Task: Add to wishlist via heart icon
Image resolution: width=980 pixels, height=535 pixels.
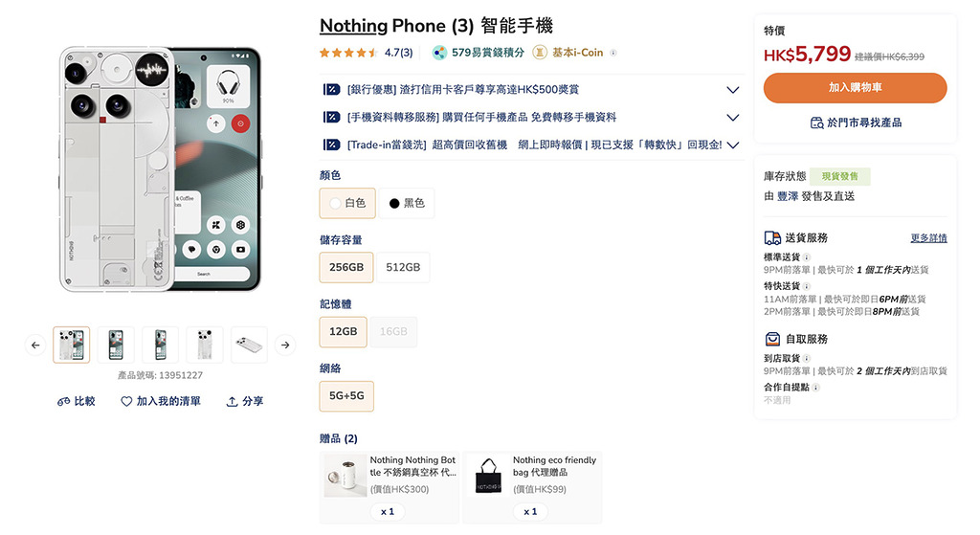Action: (126, 402)
